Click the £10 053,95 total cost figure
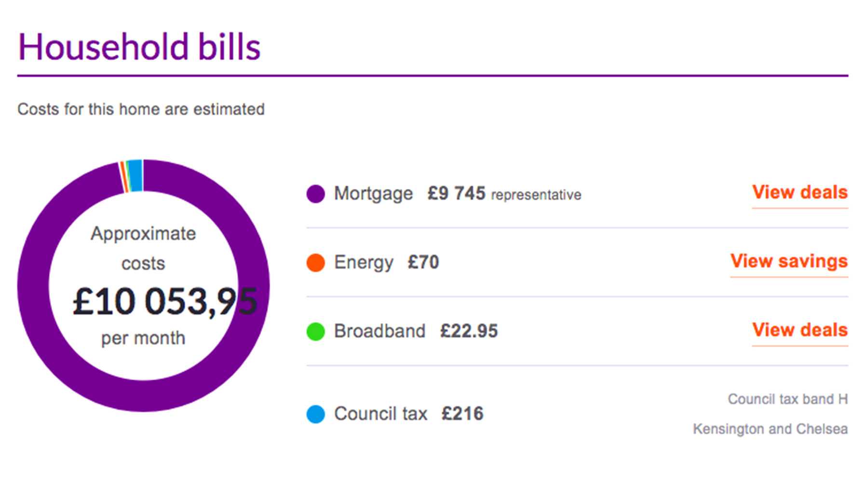Screen dimensions: 868x482 point(164,302)
